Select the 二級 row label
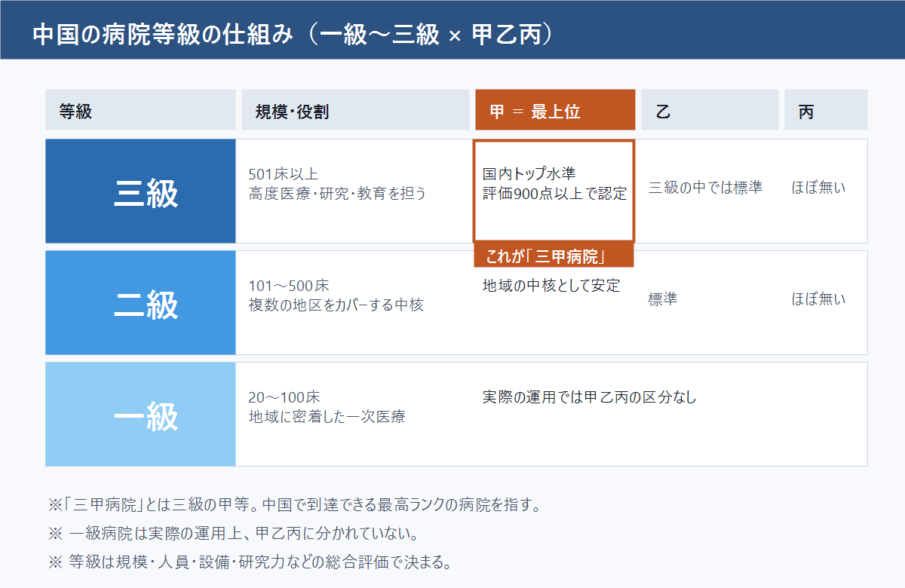The width and height of the screenshot is (905, 588). pyautogui.click(x=140, y=302)
